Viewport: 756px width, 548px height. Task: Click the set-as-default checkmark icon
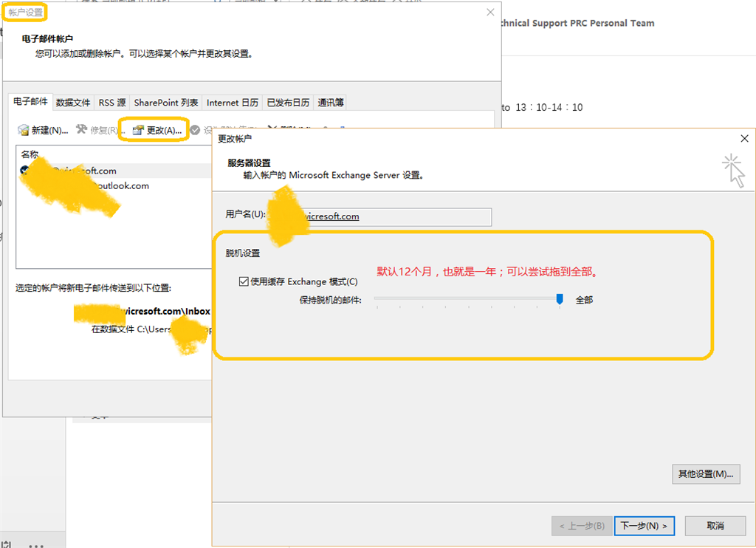point(195,130)
